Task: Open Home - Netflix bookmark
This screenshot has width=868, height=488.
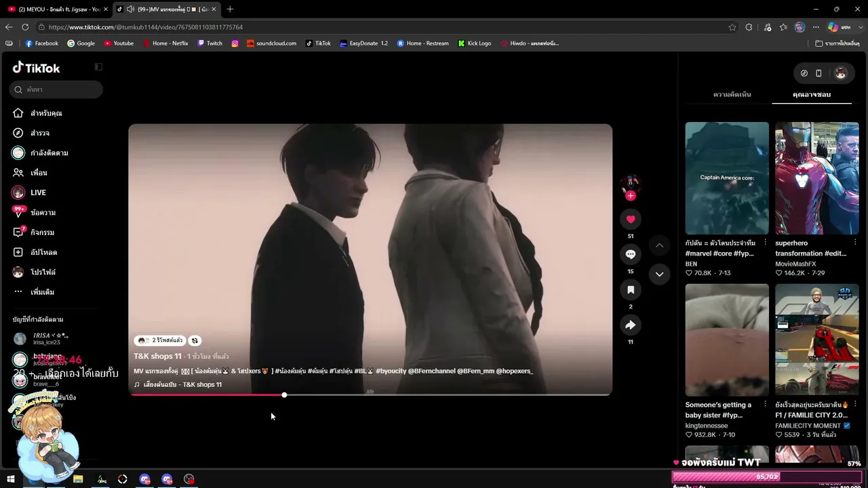Action: tap(165, 43)
